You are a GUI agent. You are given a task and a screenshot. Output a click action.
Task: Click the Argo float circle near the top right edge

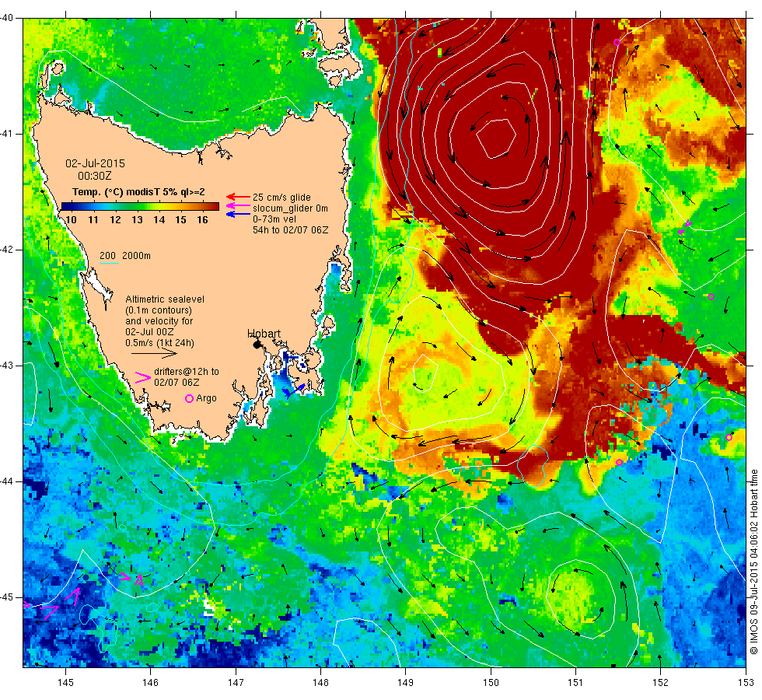[x=617, y=42]
